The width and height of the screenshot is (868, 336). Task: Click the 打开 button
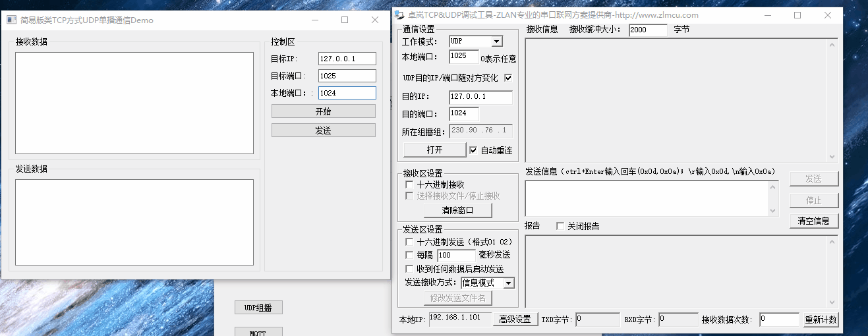click(434, 150)
